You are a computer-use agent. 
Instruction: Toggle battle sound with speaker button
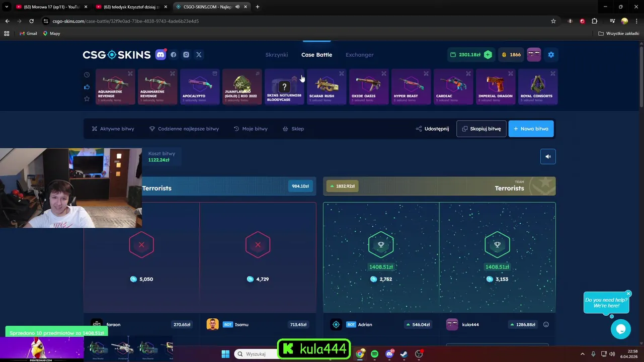pos(548,156)
